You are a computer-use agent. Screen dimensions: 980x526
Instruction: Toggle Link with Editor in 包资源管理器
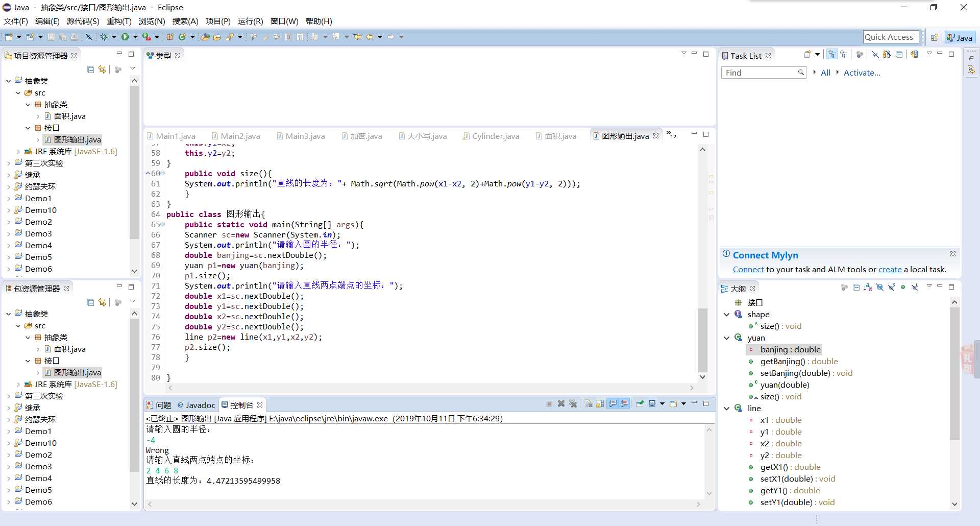pos(102,302)
